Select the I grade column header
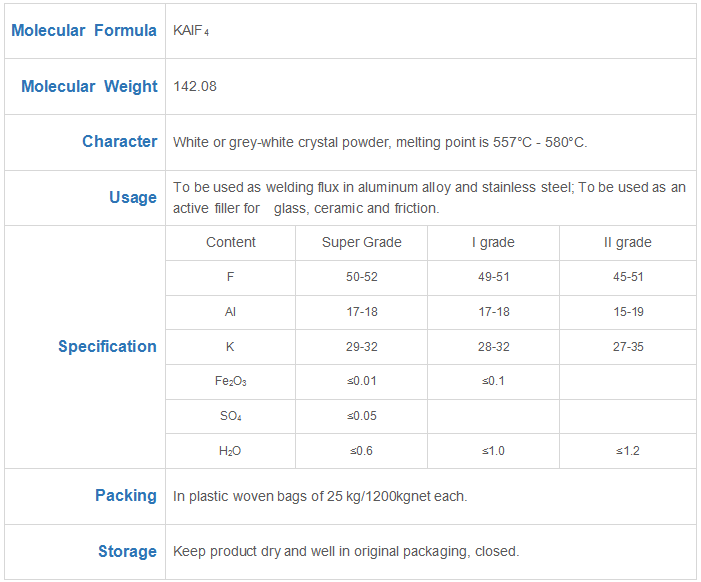 [493, 242]
